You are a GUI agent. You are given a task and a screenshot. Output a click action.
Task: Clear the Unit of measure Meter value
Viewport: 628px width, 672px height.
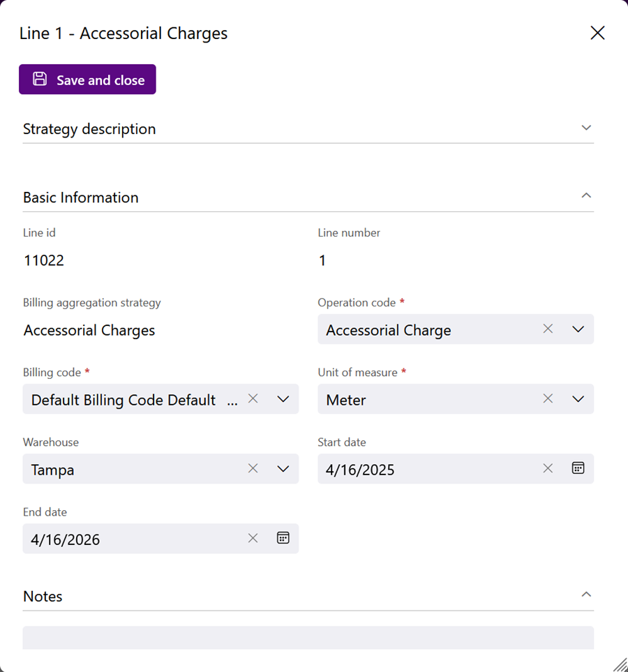(548, 398)
